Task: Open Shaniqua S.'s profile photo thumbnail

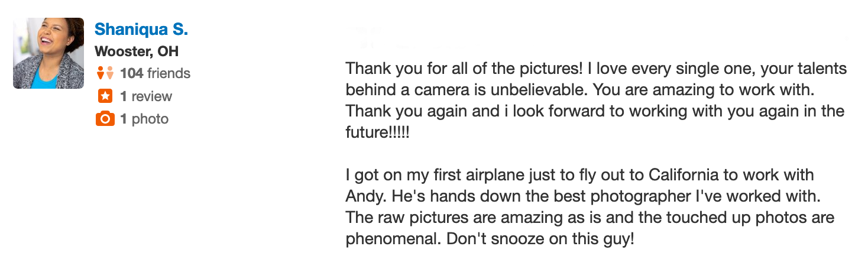Action: pos(48,53)
